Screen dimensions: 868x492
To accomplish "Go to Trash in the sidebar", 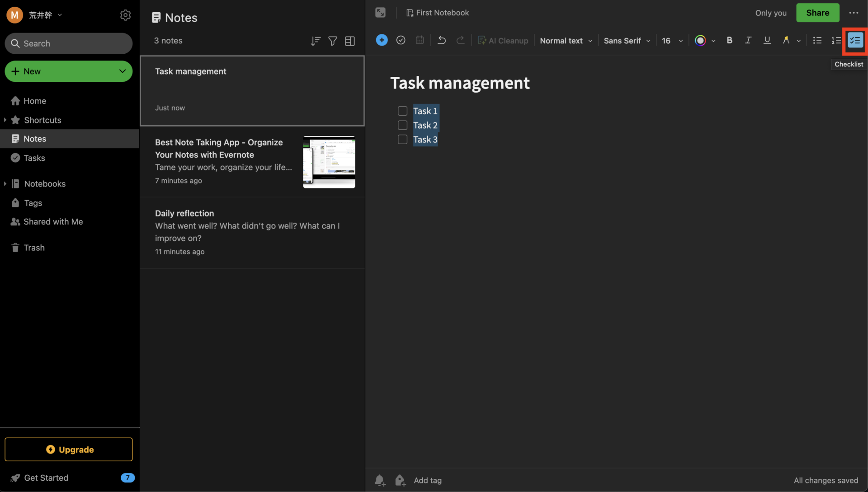I will click(34, 248).
